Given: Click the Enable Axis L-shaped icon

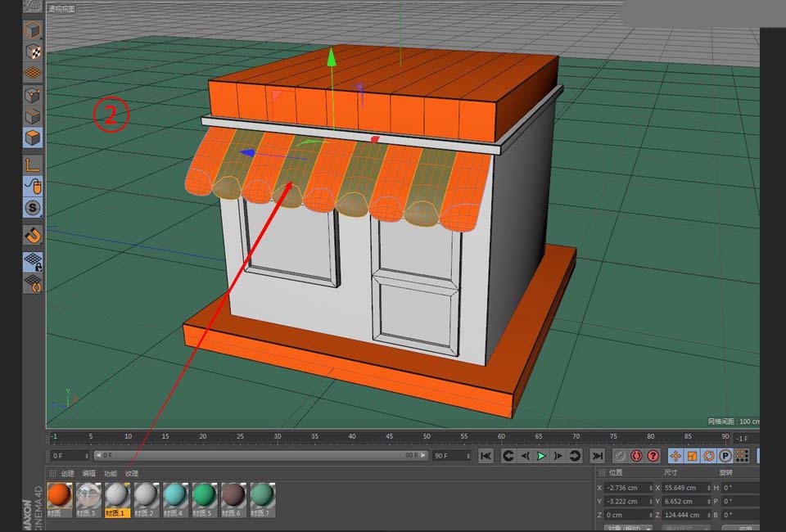Looking at the screenshot, I should [33, 165].
